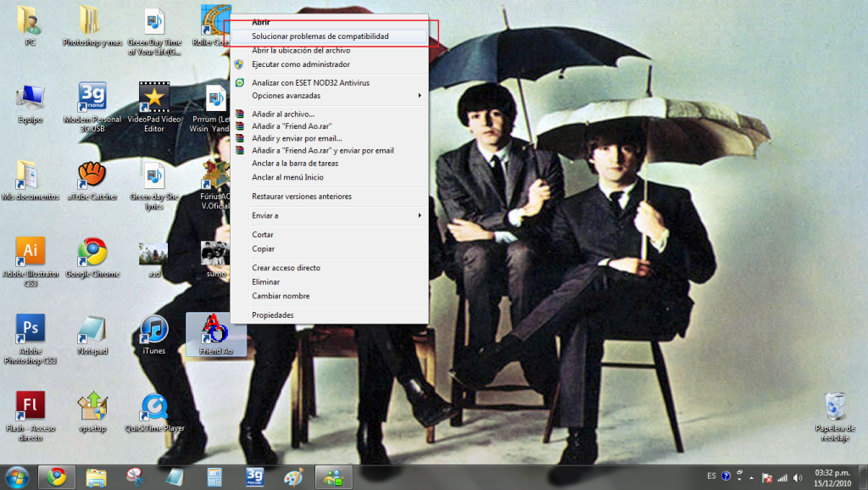This screenshot has width=868, height=490.
Task: Show hidden tray icons arrow
Action: (x=751, y=477)
